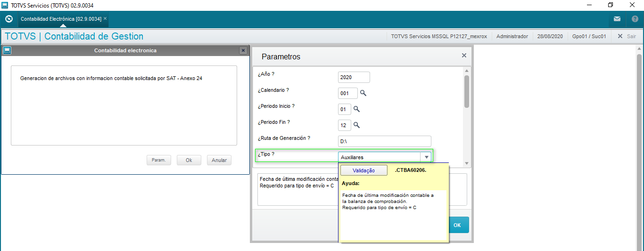Click the Ruta de Generación field

(x=385, y=141)
